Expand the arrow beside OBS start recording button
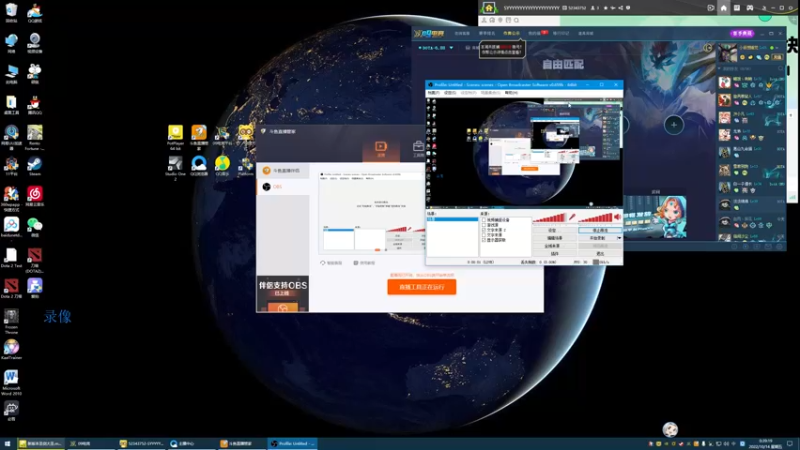The image size is (800, 450). click(619, 238)
